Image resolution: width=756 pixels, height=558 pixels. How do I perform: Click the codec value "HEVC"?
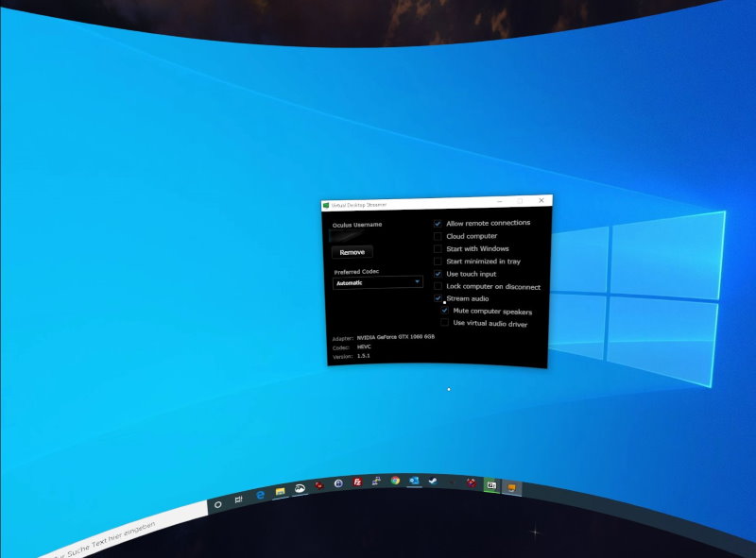[364, 347]
